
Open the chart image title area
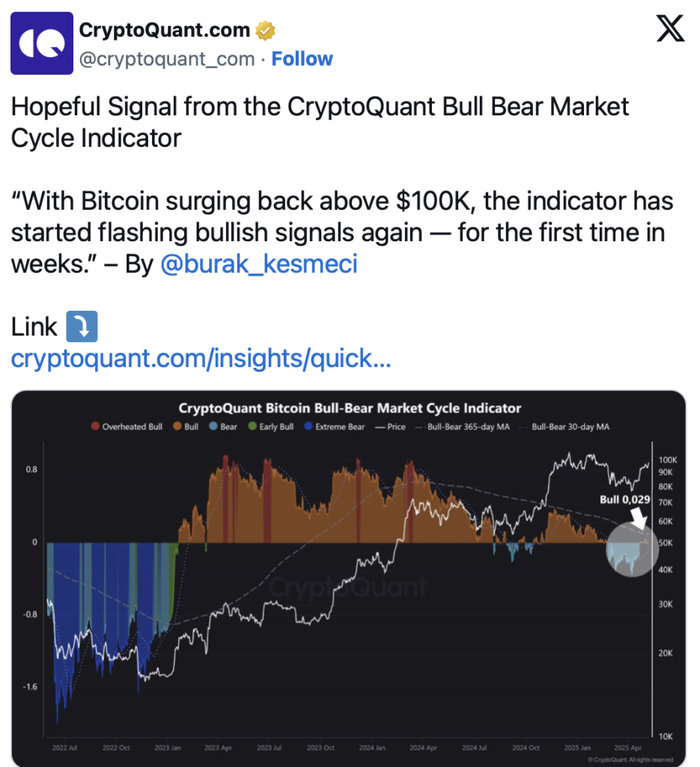point(350,408)
